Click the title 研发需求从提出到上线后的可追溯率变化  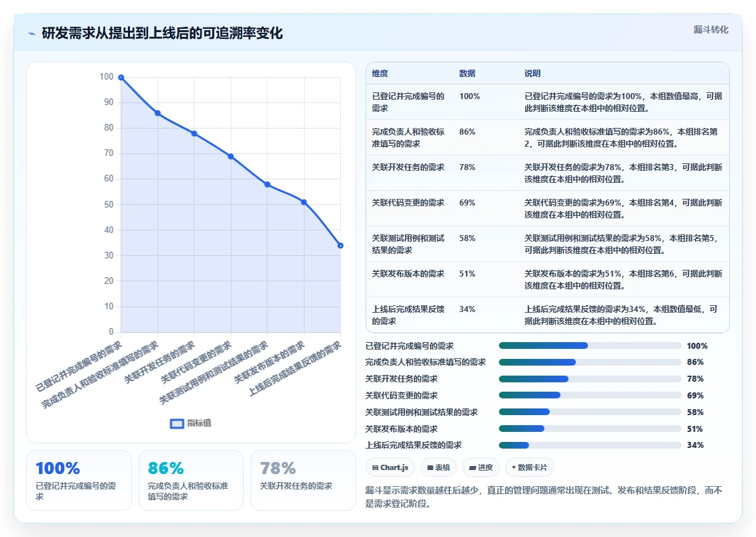(162, 33)
